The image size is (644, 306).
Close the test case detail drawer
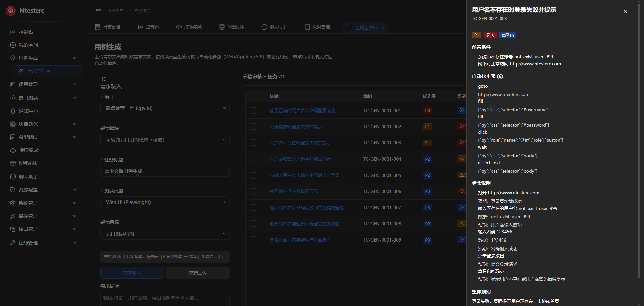pos(625,11)
